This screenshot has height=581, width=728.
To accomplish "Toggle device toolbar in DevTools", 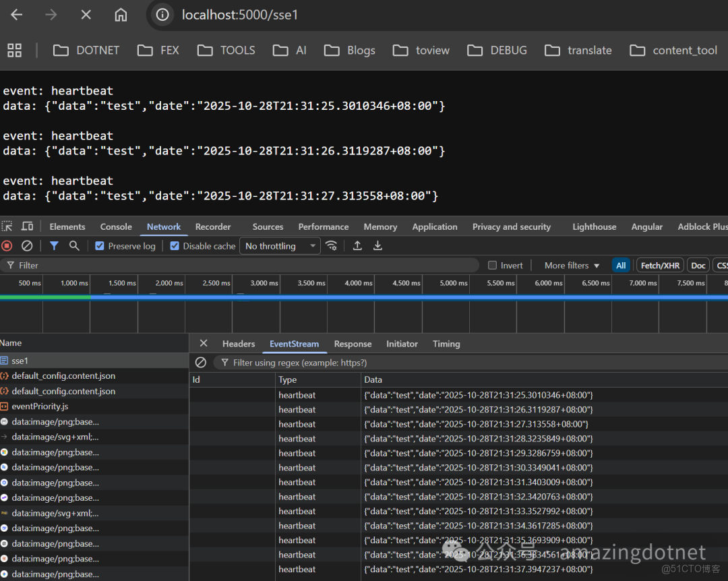I will [x=26, y=226].
